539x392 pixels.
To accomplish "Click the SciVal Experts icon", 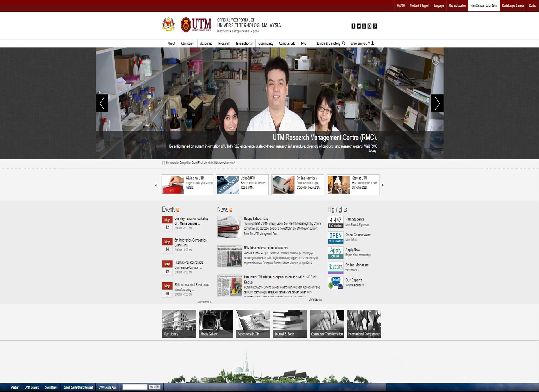I will pyautogui.click(x=335, y=283).
